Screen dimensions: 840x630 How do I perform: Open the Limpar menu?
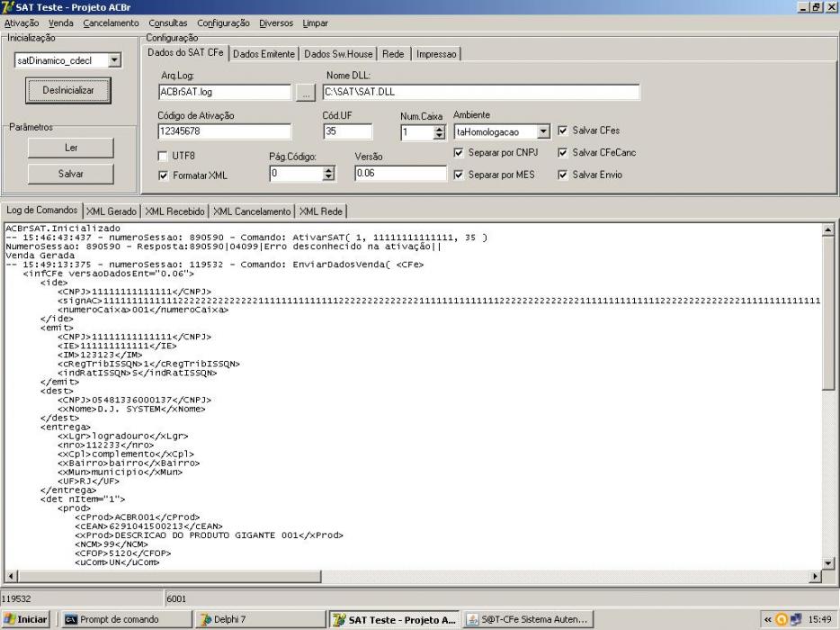(x=315, y=23)
